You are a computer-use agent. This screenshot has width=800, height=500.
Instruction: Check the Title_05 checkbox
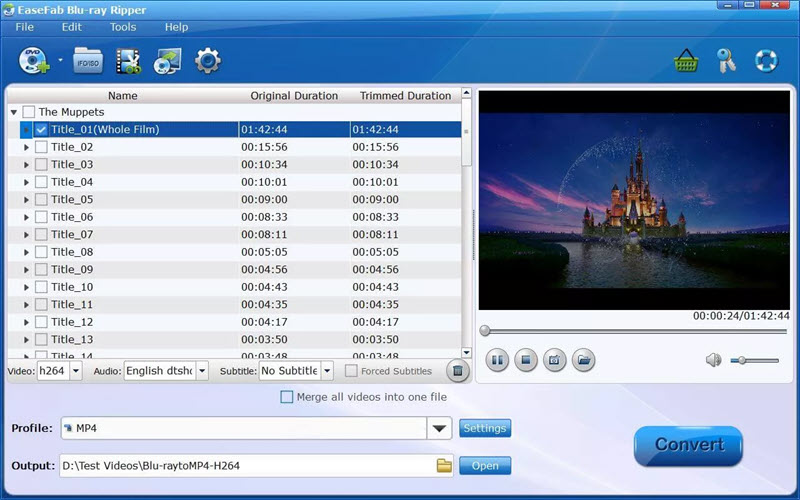tap(41, 199)
